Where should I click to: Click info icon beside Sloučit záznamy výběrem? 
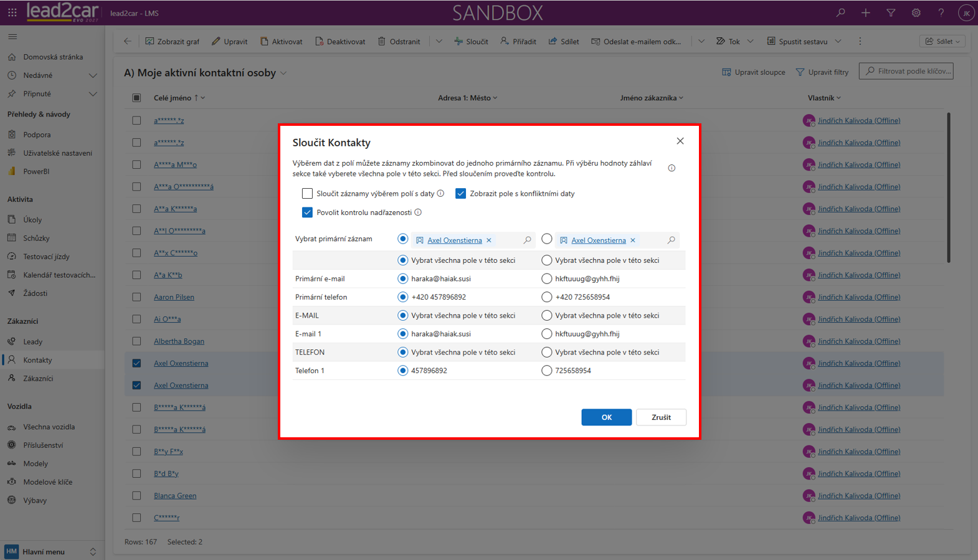(440, 193)
